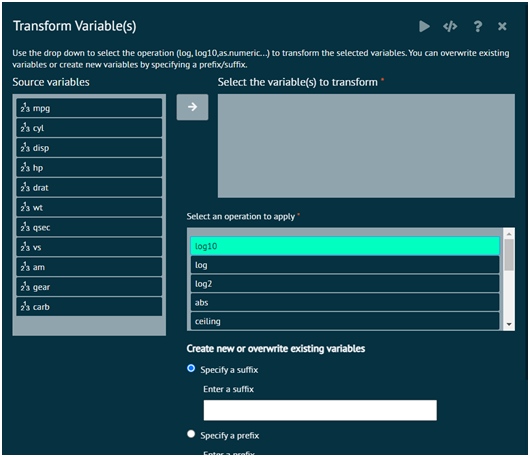The height and width of the screenshot is (457, 530).
Task: Choose the log2 operation from the list
Action: [x=345, y=284]
